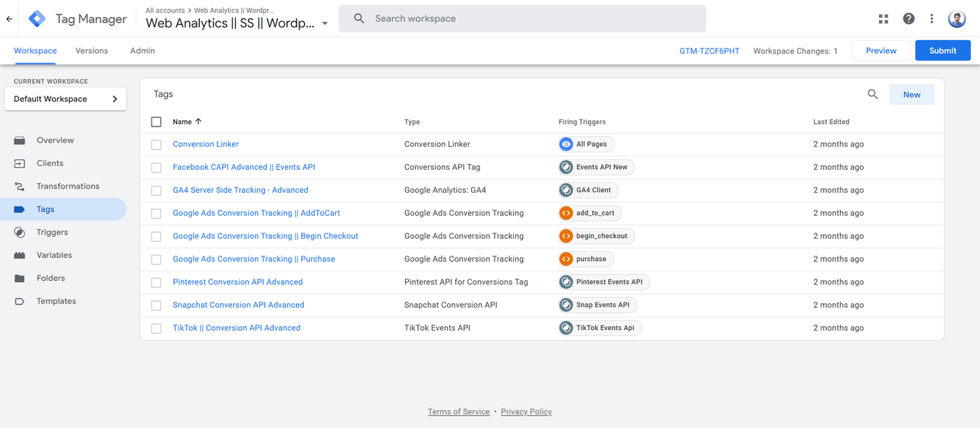Click the All accounts breadcrumb
The height and width of the screenshot is (428, 980).
(x=165, y=10)
